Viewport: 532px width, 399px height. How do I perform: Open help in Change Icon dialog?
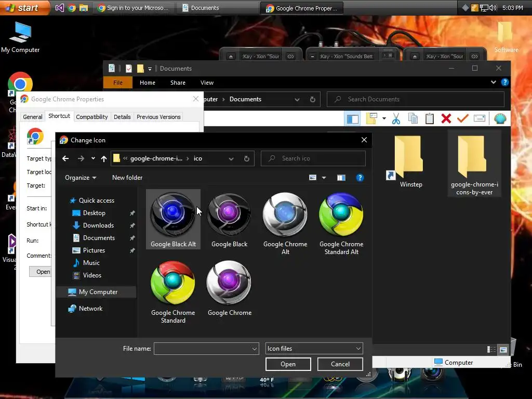tap(360, 178)
